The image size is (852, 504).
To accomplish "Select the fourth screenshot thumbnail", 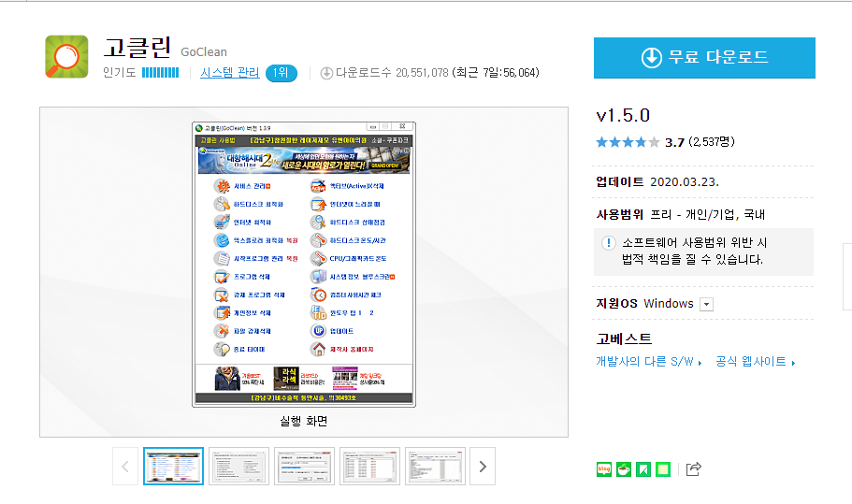I will 369,467.
